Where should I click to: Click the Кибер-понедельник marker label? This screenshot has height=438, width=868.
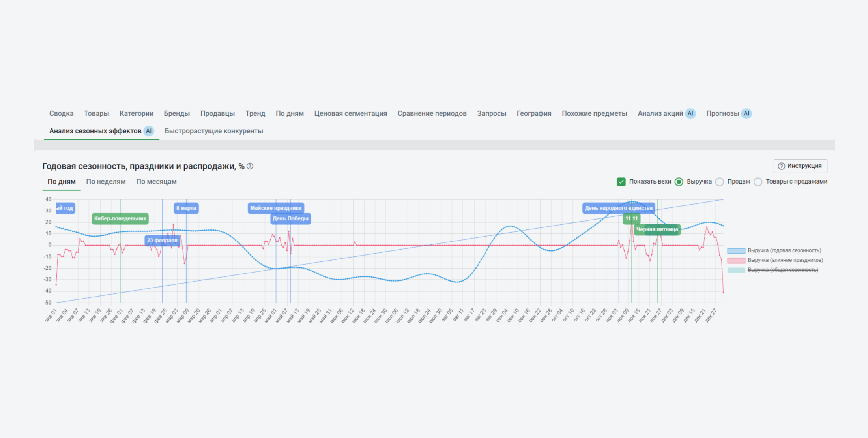120,218
